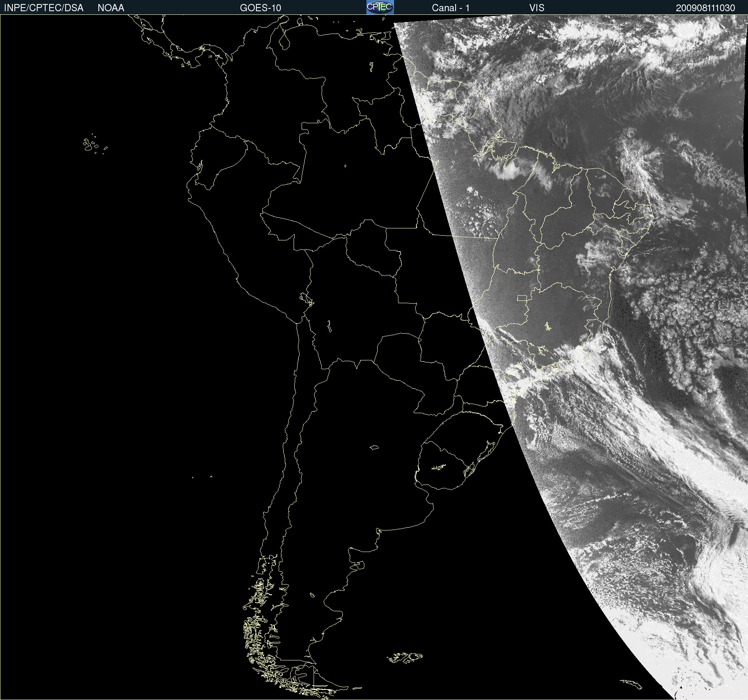Click the VIS channel label

(x=537, y=8)
